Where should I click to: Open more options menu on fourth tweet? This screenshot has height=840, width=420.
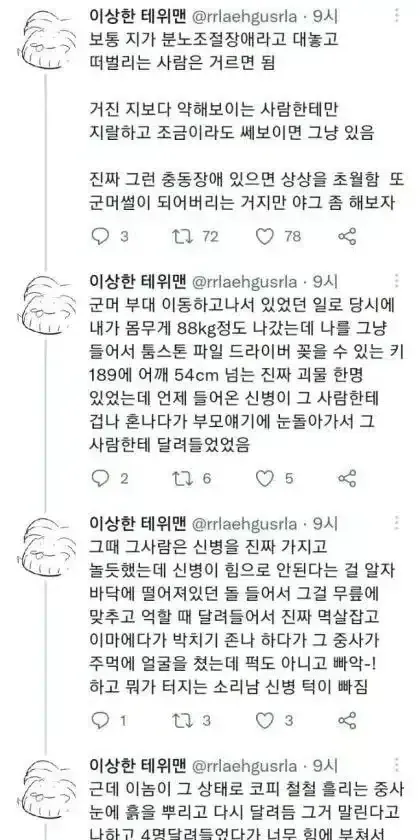click(x=397, y=764)
